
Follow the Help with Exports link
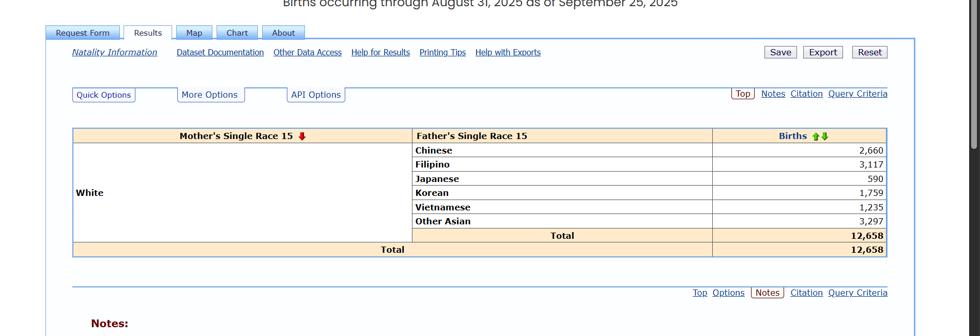pyautogui.click(x=508, y=52)
